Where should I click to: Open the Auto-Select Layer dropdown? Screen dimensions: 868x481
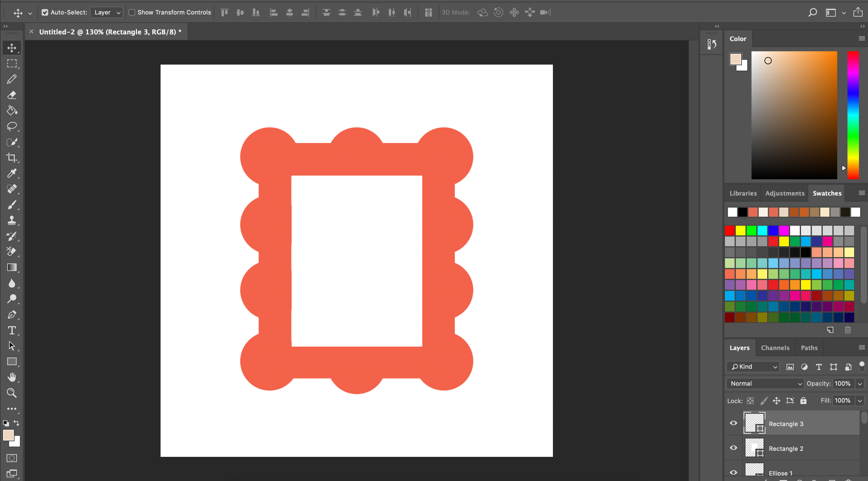[107, 12]
